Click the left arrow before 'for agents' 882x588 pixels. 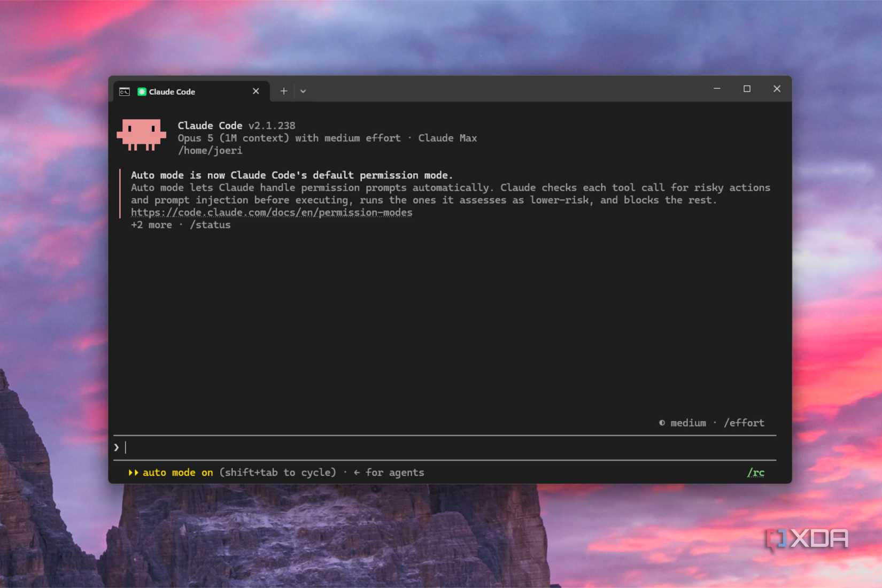tap(357, 473)
